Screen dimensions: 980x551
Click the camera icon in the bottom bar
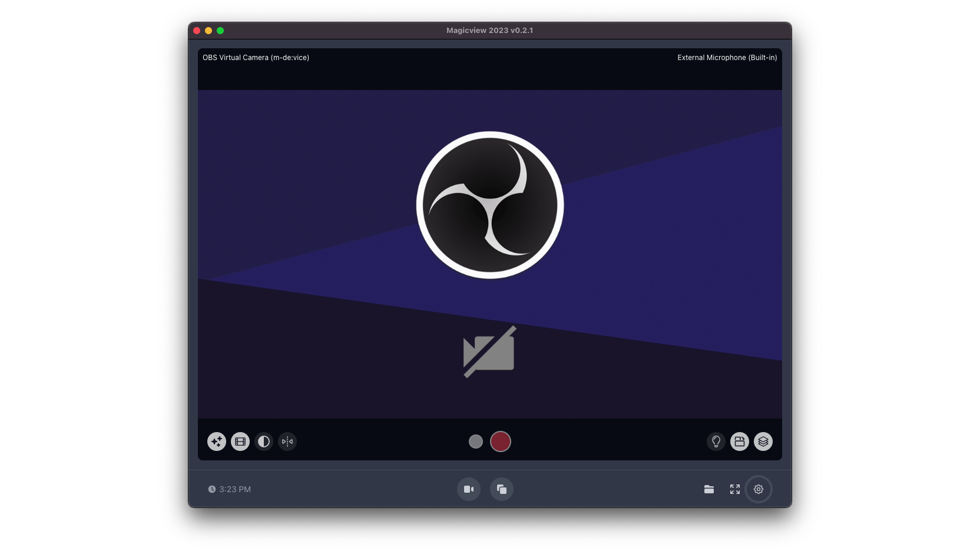coord(469,489)
